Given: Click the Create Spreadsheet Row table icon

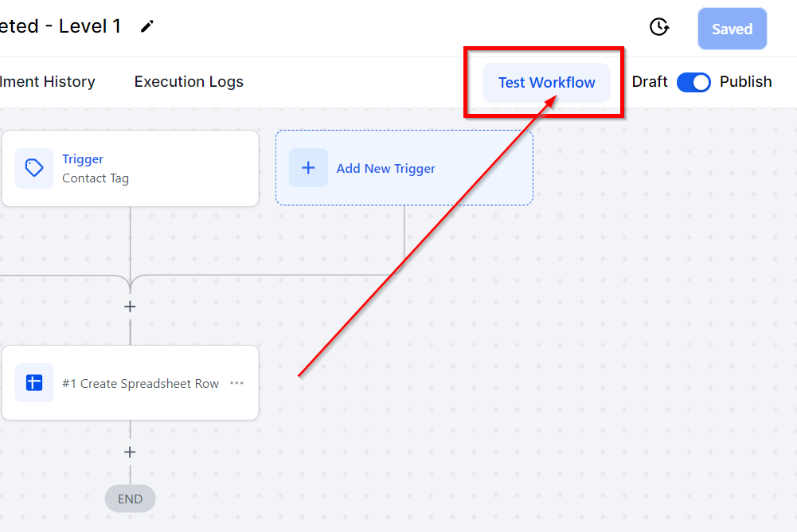Looking at the screenshot, I should coord(34,382).
